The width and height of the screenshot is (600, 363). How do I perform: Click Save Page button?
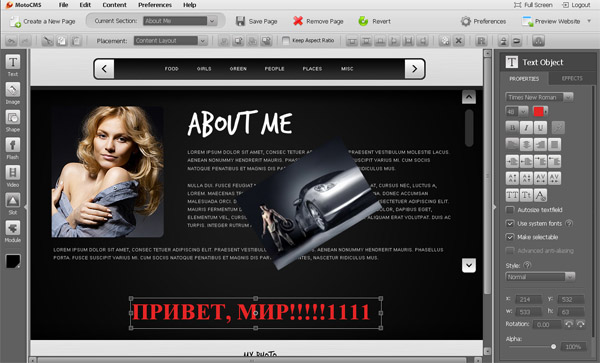256,21
